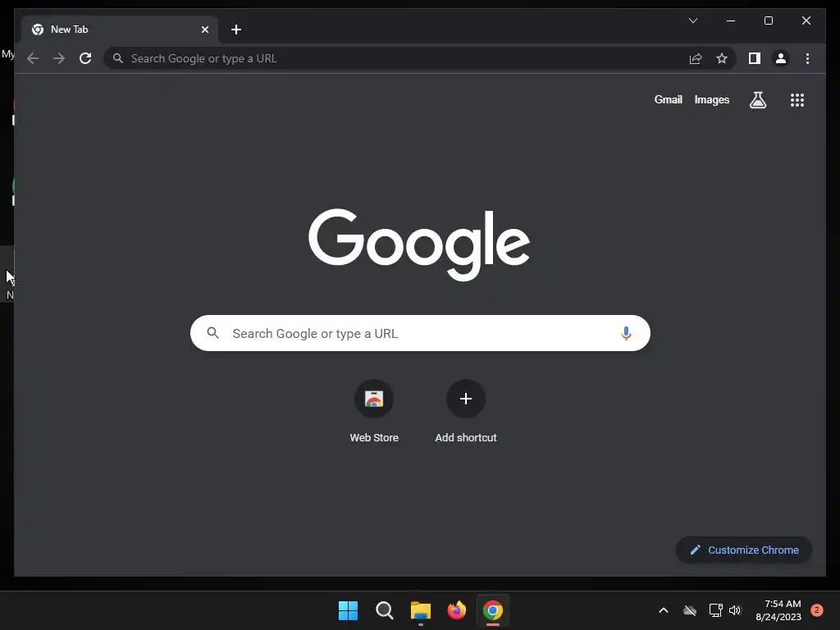Open the three-dot Chrome menu
Image resolution: width=840 pixels, height=630 pixels.
click(807, 58)
